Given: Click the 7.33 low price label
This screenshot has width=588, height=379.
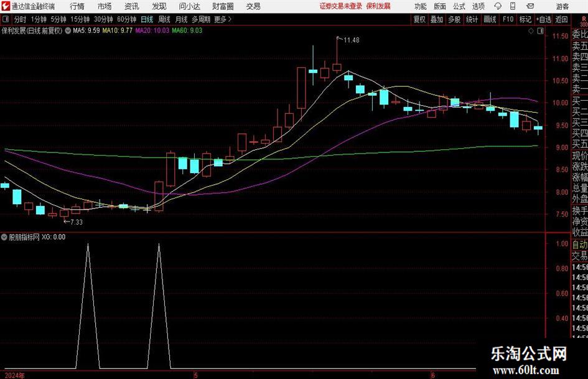Looking at the screenshot, I should click(x=77, y=222).
